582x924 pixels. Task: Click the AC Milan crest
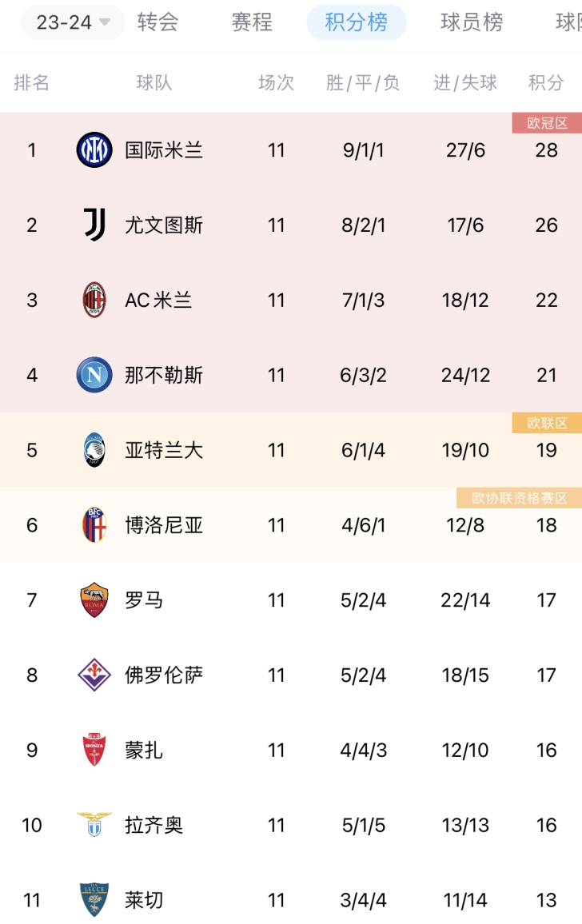tap(94, 300)
